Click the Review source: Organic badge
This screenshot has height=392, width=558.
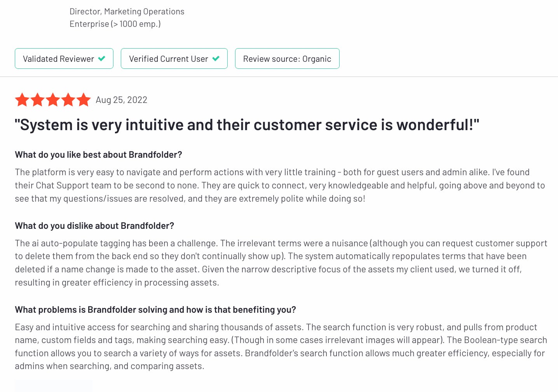[x=287, y=59]
